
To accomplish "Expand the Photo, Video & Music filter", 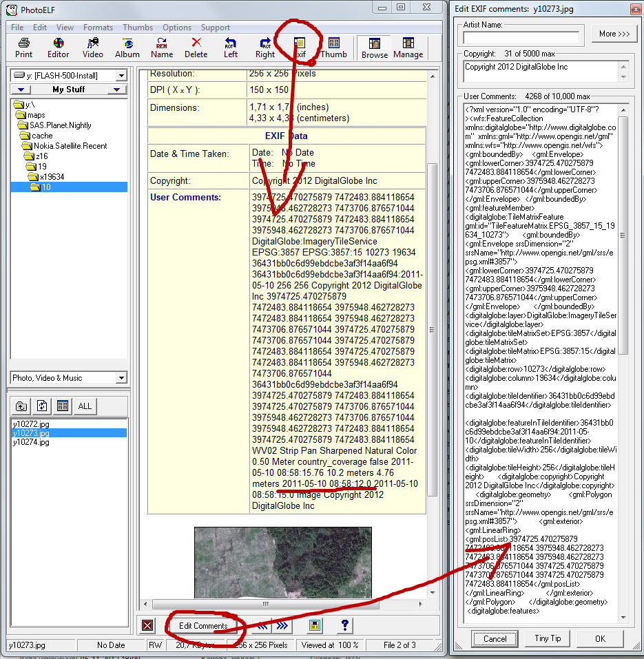I will point(121,377).
